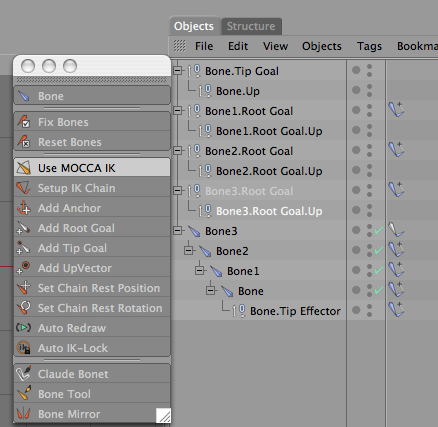The width and height of the screenshot is (438, 427).
Task: Collapse the Bone1.Root Goal tree node
Action: [178, 110]
